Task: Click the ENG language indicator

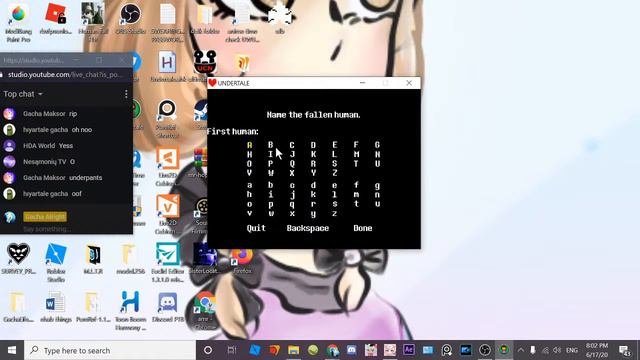Action: [x=571, y=350]
